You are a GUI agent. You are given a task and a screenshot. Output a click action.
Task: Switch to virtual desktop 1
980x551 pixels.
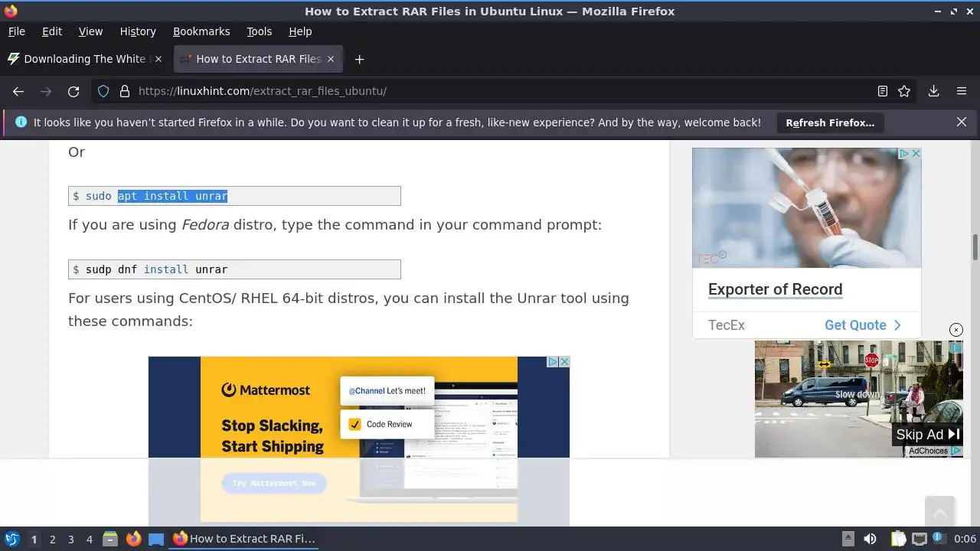34,539
